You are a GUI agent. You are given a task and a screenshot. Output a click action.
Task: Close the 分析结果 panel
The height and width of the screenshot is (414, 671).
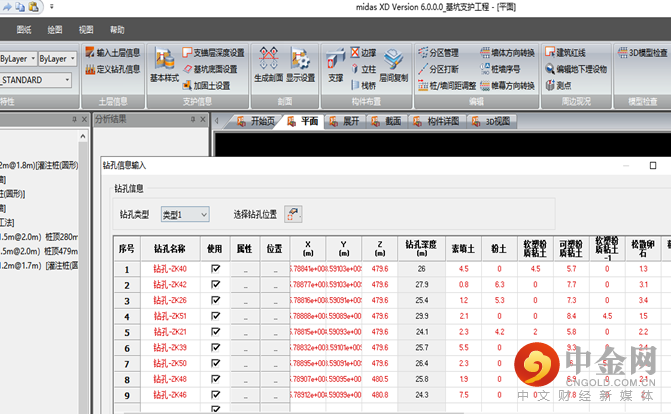coord(203,119)
